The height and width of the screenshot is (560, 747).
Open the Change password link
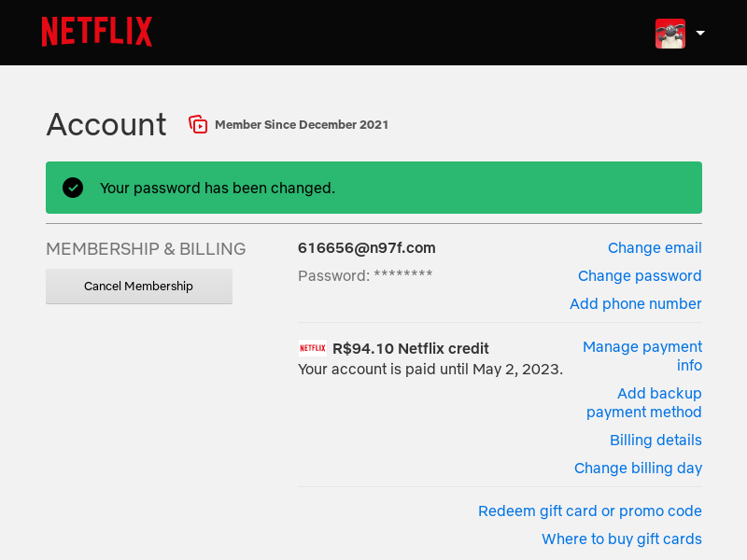(x=640, y=276)
